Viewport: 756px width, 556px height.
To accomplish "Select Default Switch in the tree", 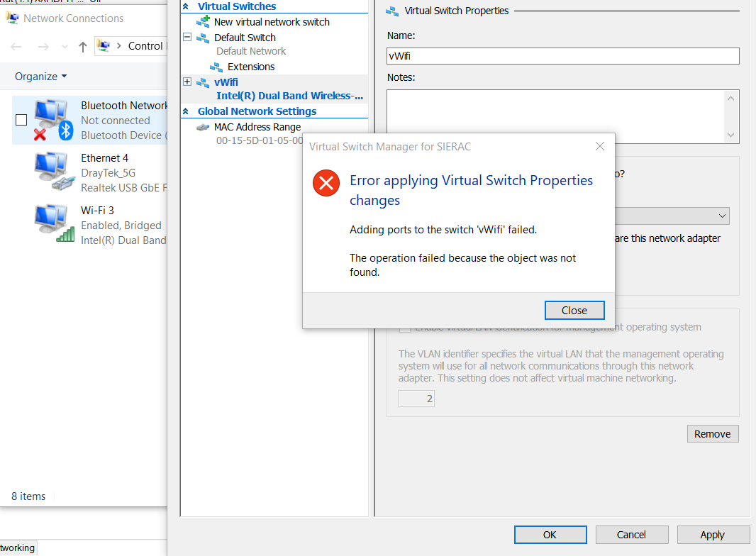I will [245, 38].
